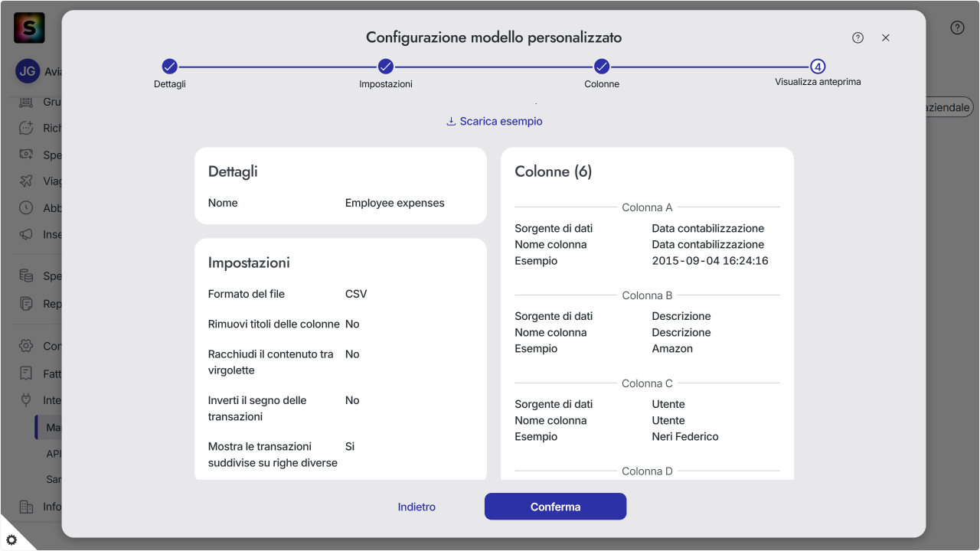Click the Conferma button
The height and width of the screenshot is (551, 980).
(555, 507)
